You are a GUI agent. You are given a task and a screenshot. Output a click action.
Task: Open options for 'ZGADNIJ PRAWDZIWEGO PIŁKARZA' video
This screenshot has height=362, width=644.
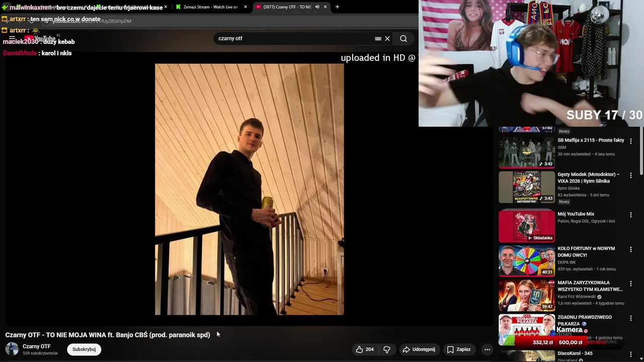point(630,318)
